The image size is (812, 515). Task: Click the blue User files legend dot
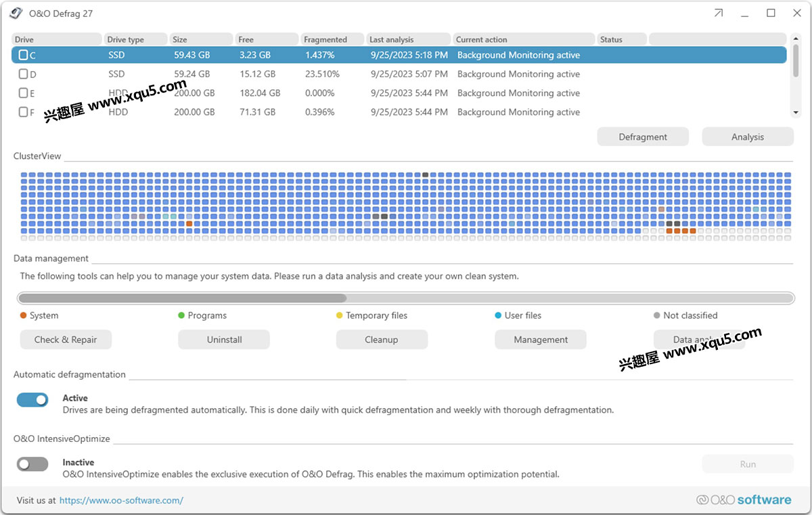pos(498,315)
